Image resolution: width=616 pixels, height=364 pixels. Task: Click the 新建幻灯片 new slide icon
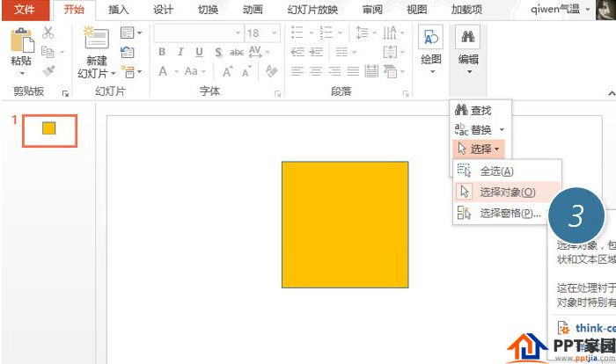pos(96,39)
